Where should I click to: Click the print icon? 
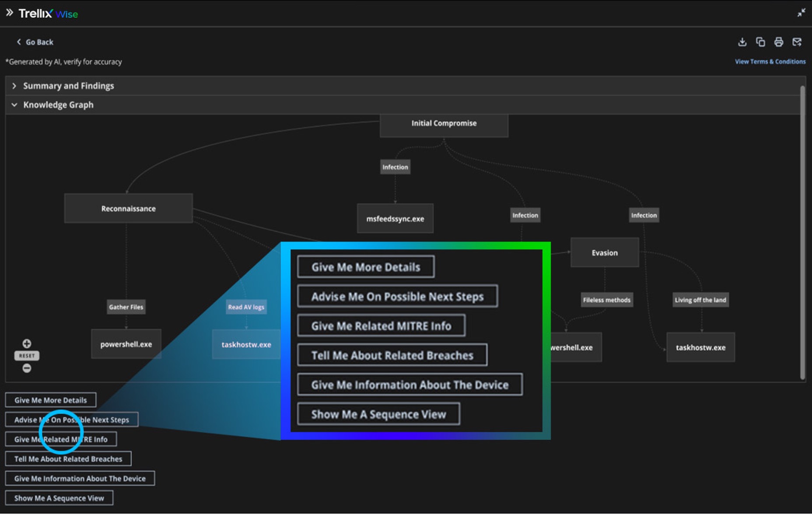[x=778, y=42]
